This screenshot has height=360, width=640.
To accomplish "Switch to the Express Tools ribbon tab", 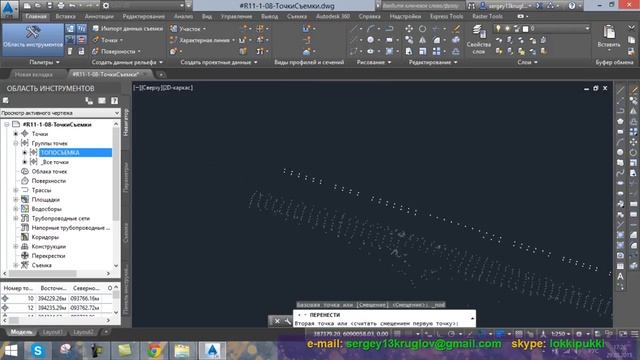I will (x=446, y=17).
